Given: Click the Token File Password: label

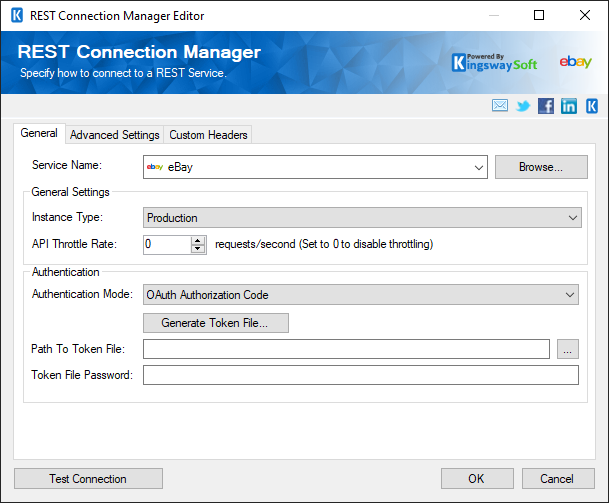Looking at the screenshot, I should point(82,375).
